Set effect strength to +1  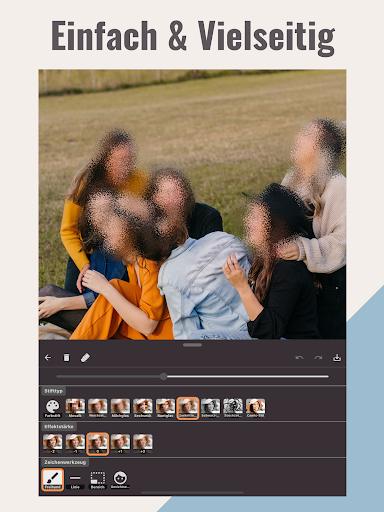click(120, 444)
